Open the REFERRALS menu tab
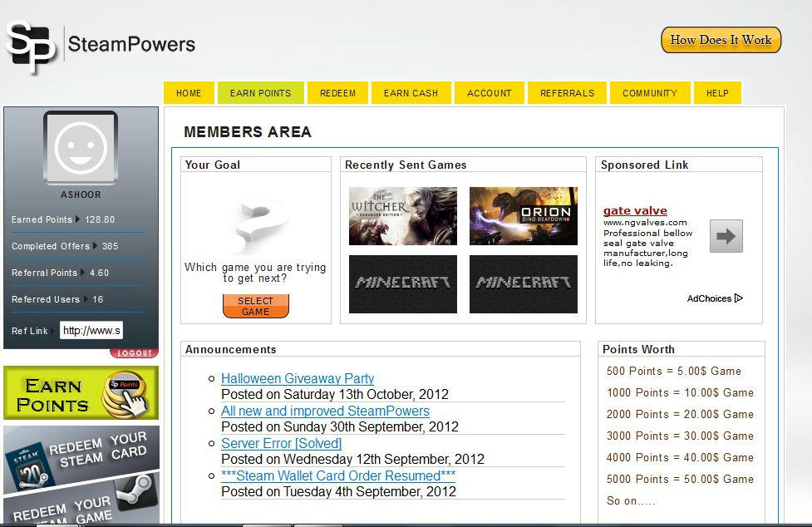Screen dimensions: 812x527 pyautogui.click(x=567, y=93)
